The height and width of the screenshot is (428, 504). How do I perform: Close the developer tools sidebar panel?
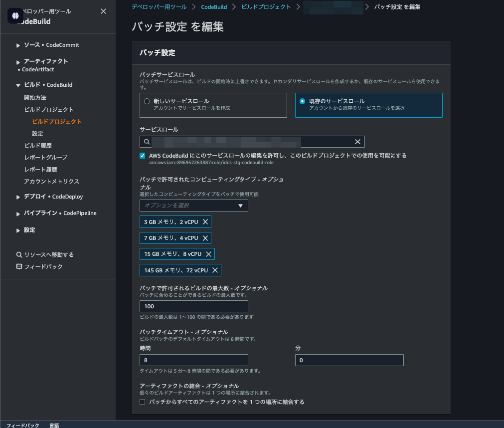(x=103, y=11)
